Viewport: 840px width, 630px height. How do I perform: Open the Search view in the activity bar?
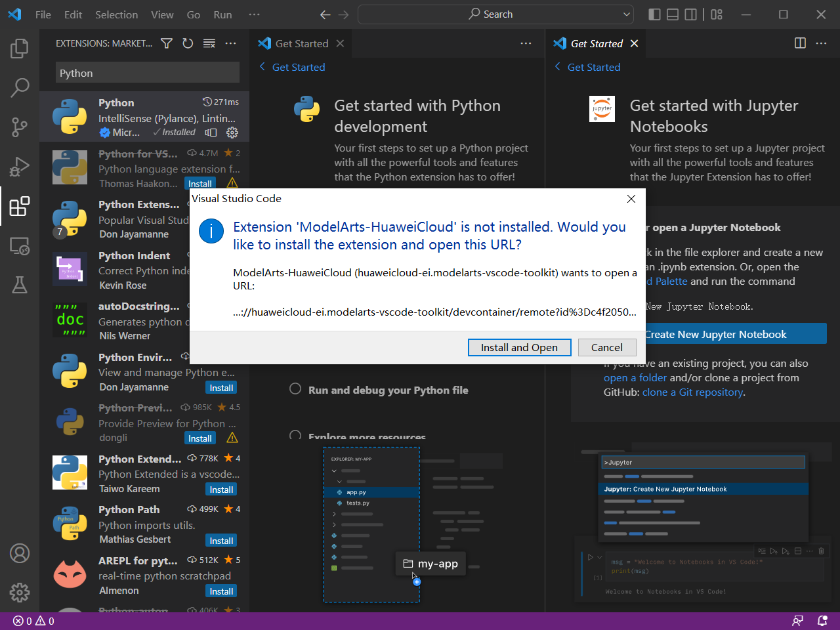coord(20,87)
